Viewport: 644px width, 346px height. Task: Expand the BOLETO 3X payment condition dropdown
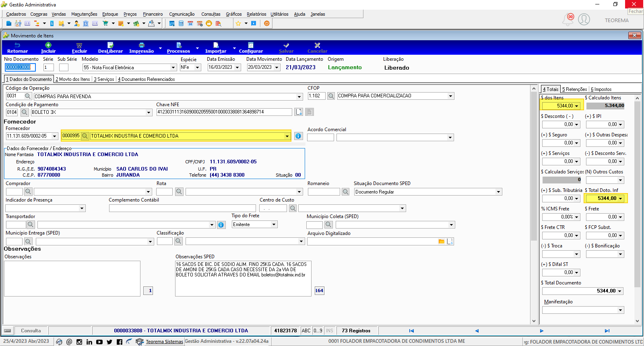click(149, 113)
